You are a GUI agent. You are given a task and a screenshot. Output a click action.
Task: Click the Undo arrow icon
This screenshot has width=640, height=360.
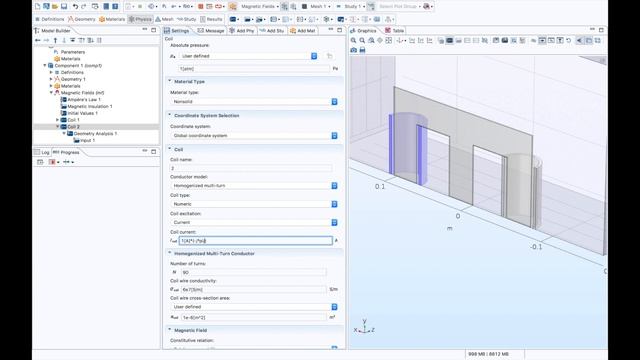75,6
